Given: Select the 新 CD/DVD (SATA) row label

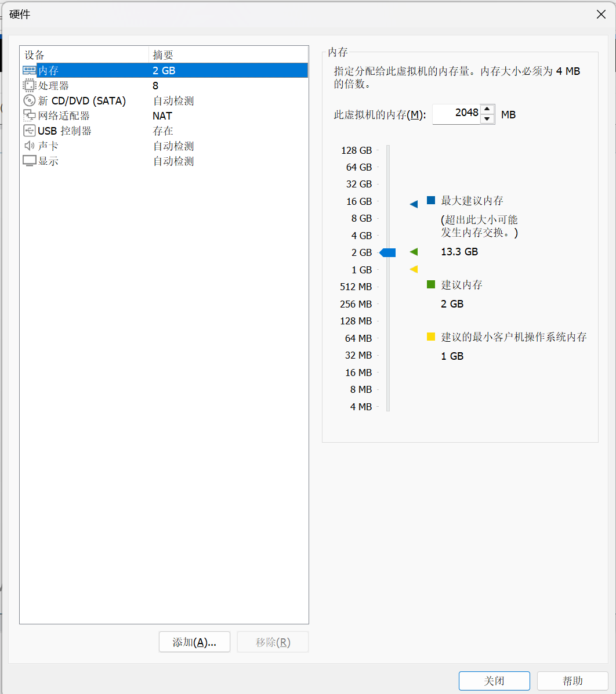Looking at the screenshot, I should tap(82, 101).
